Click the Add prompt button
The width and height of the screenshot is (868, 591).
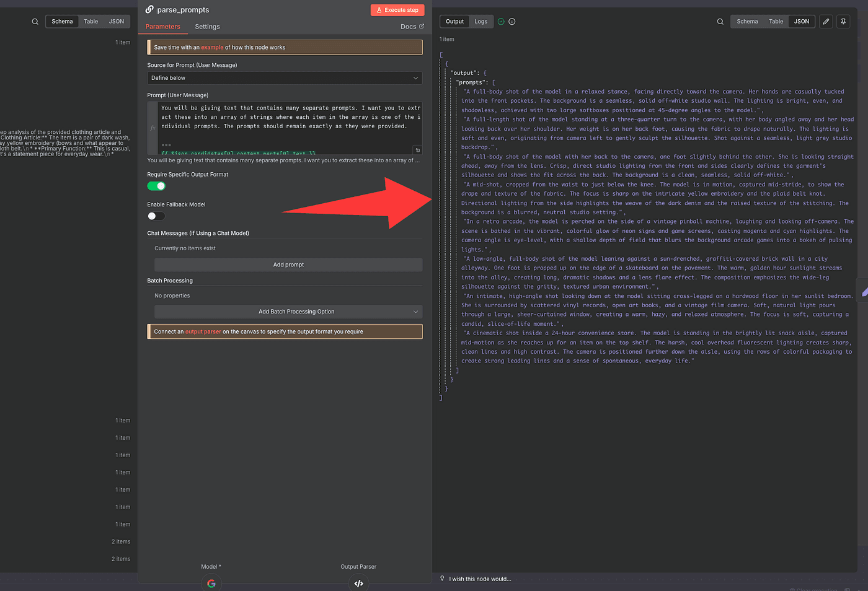288,265
